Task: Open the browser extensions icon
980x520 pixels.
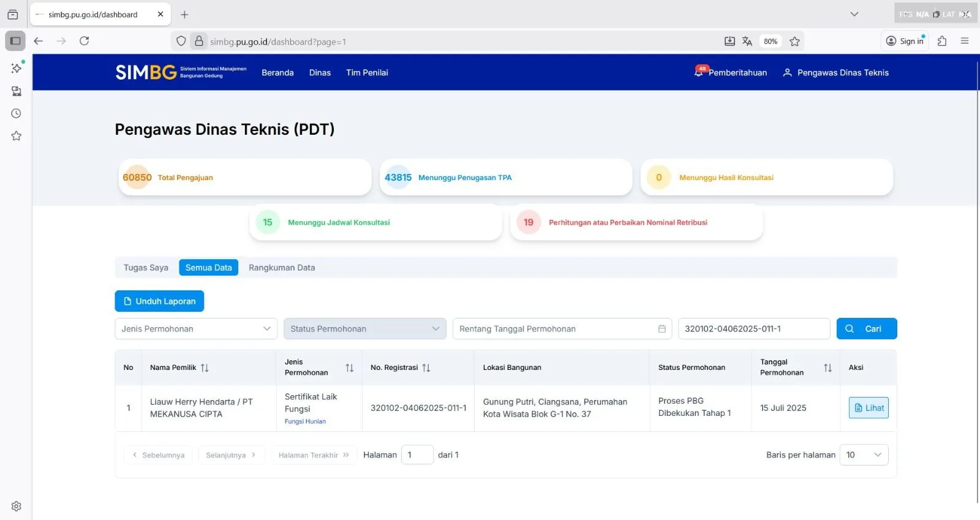Action: pyautogui.click(x=942, y=41)
